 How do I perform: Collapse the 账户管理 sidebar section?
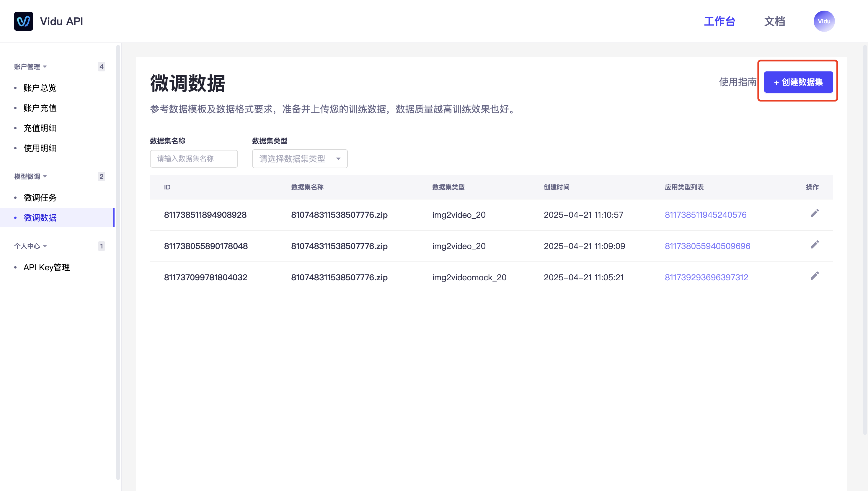[30, 67]
